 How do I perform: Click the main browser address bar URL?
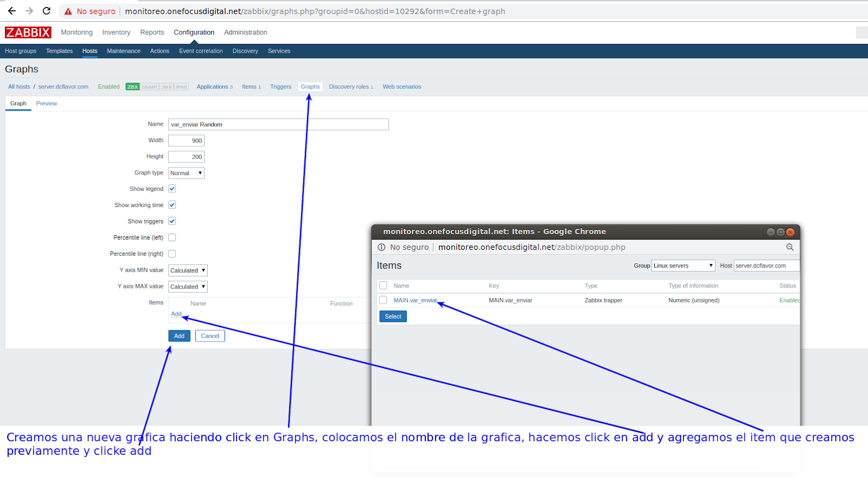click(x=315, y=11)
